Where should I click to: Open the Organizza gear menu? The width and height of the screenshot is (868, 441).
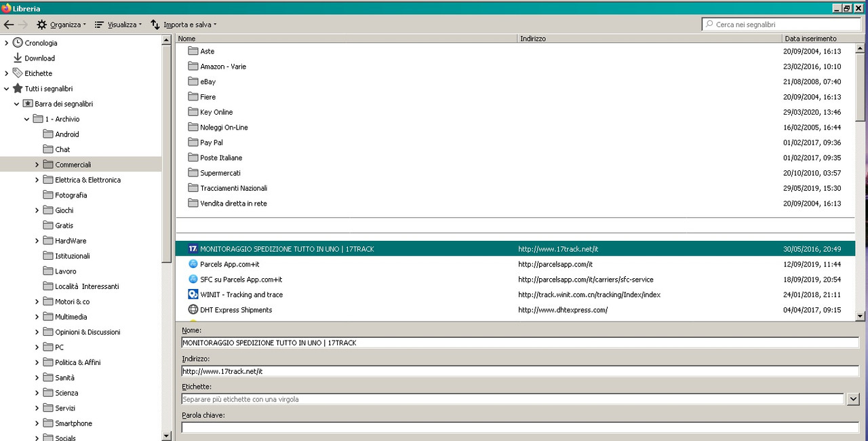click(x=61, y=24)
